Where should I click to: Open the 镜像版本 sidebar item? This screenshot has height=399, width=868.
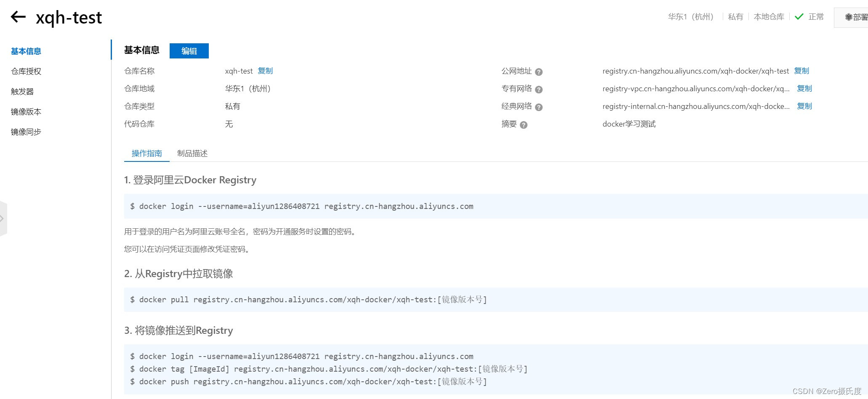[x=26, y=112]
